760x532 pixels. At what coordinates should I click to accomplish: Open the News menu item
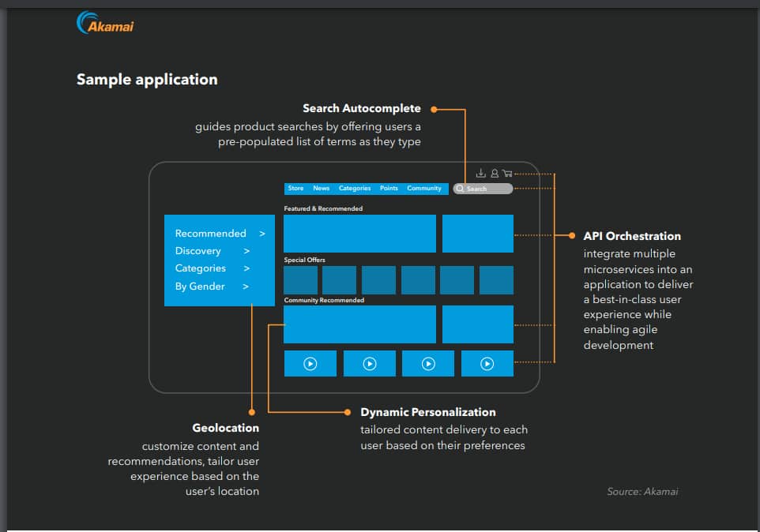[321, 189]
